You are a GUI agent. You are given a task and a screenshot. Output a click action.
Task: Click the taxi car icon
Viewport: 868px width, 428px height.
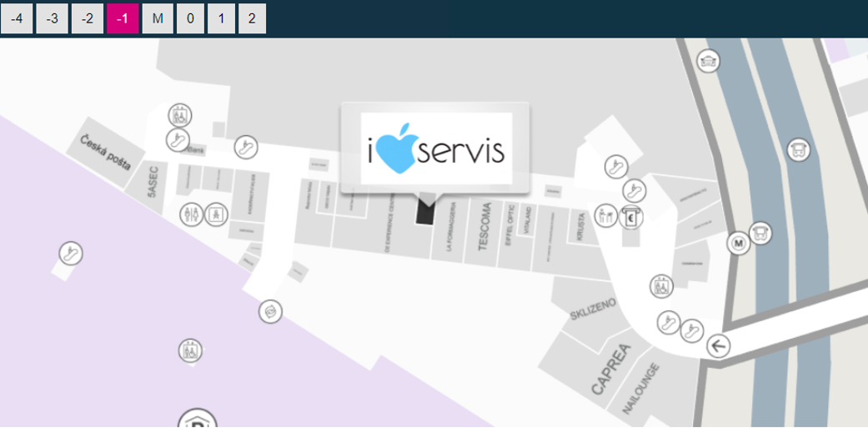[x=708, y=60]
